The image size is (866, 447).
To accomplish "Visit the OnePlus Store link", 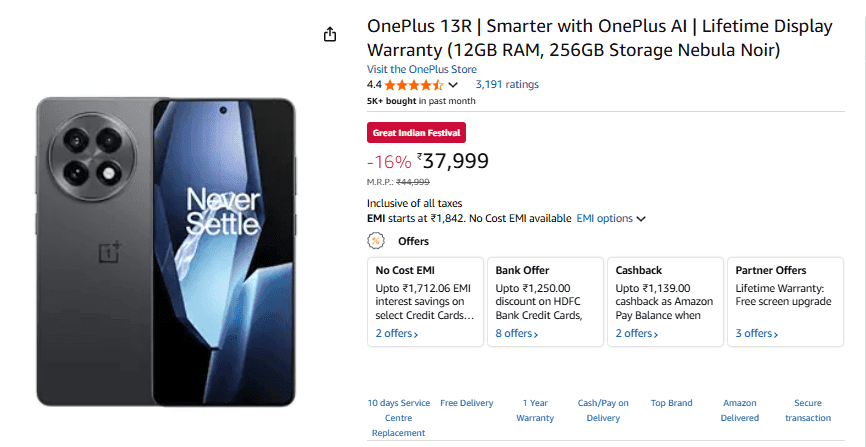I will click(421, 69).
